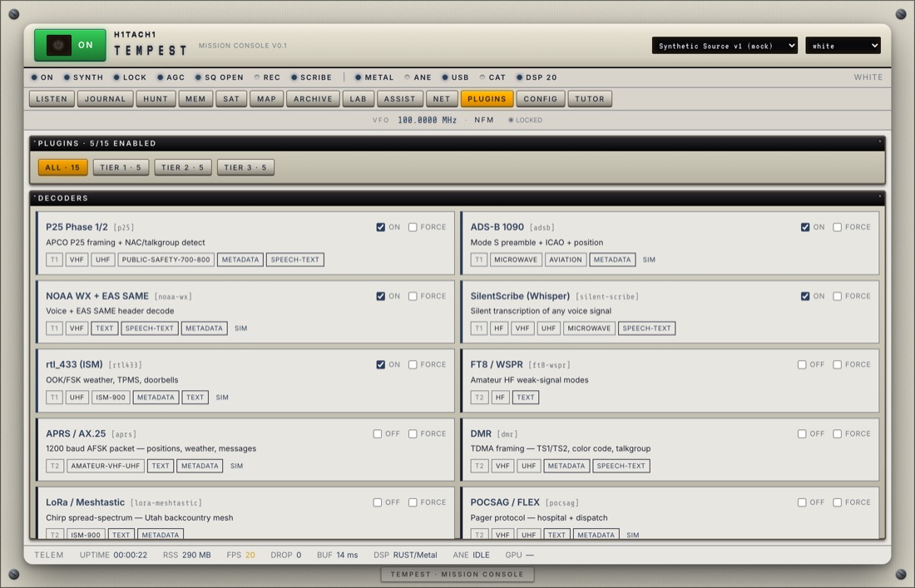Filter plugins by TIER 1 · 5
The image size is (915, 588).
pos(121,167)
